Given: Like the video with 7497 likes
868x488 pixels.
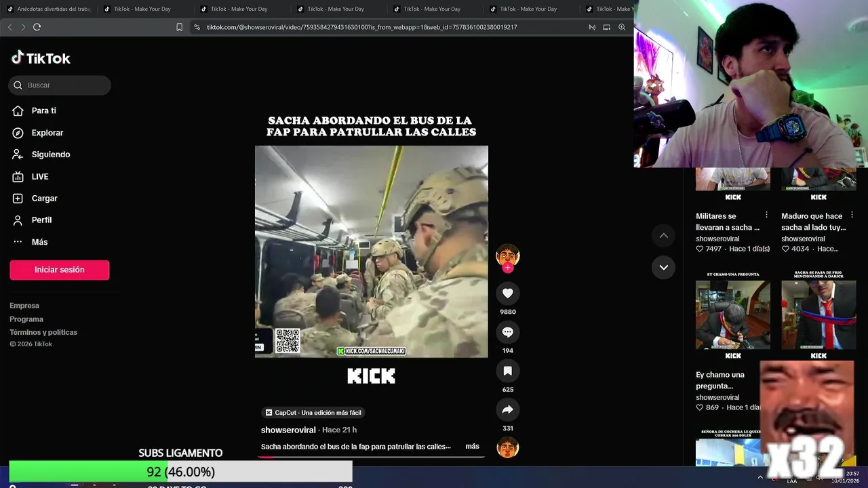Looking at the screenshot, I should pyautogui.click(x=700, y=249).
